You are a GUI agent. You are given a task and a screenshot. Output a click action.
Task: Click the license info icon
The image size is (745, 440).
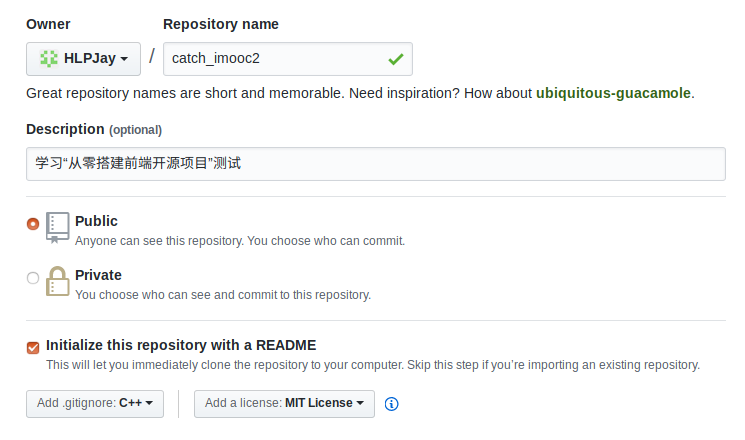(x=392, y=404)
